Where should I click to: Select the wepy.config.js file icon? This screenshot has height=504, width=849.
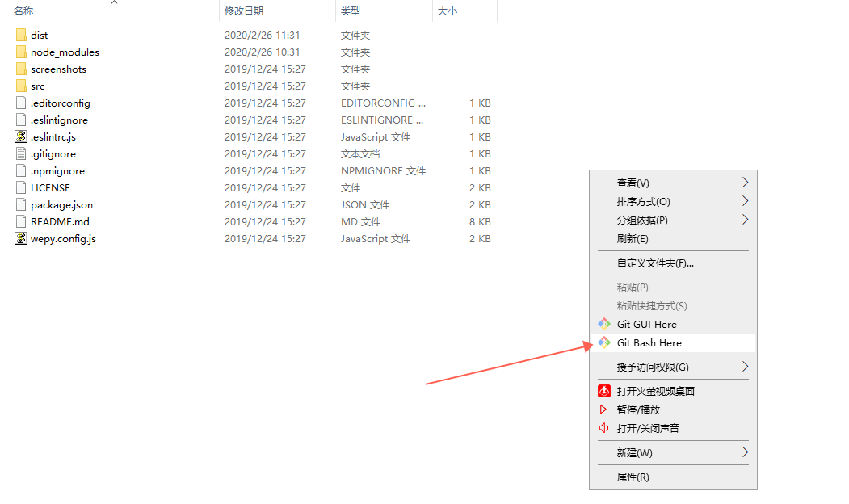(x=19, y=238)
